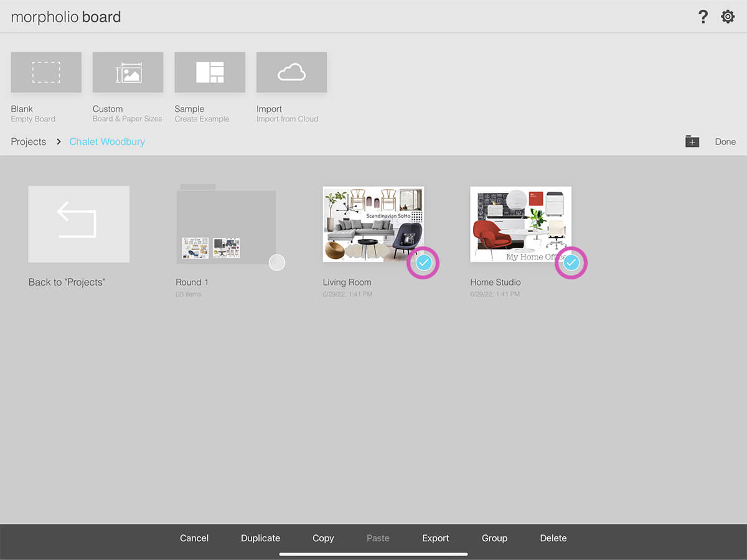747x560 pixels.
Task: Tap Cancel in bottom toolbar
Action: pos(194,538)
